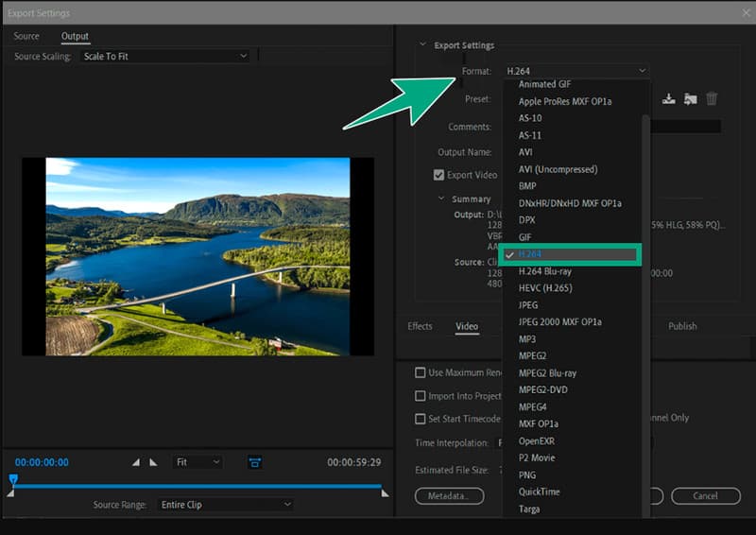Toggle the aspect ratio correction icon
The width and height of the screenshot is (756, 535).
(x=255, y=462)
